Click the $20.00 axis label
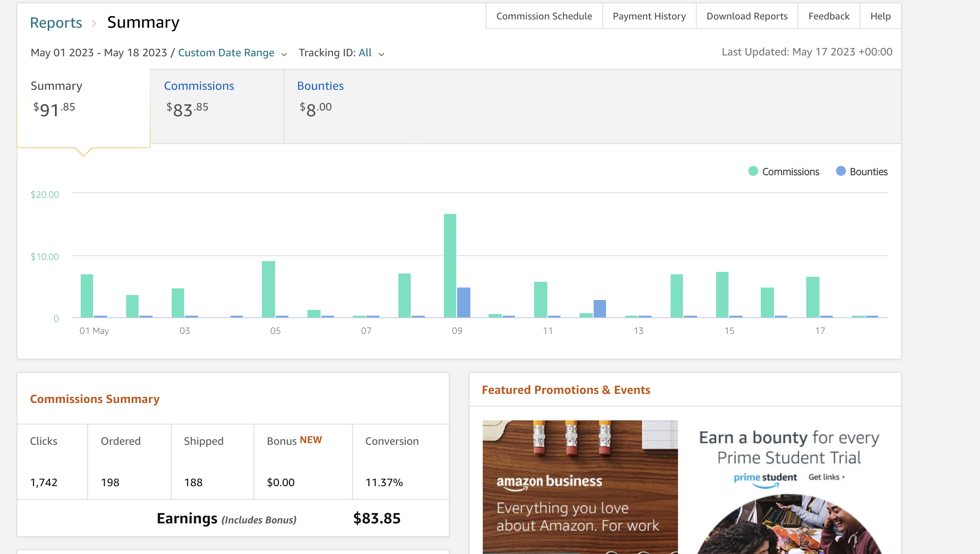Viewport: 980px width, 554px height. pyautogui.click(x=45, y=194)
